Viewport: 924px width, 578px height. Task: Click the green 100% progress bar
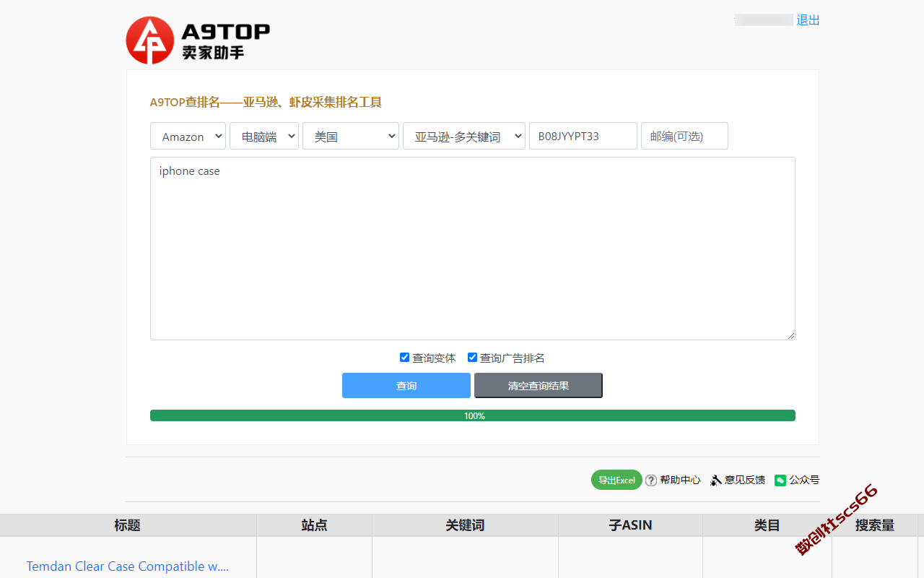[x=473, y=415]
